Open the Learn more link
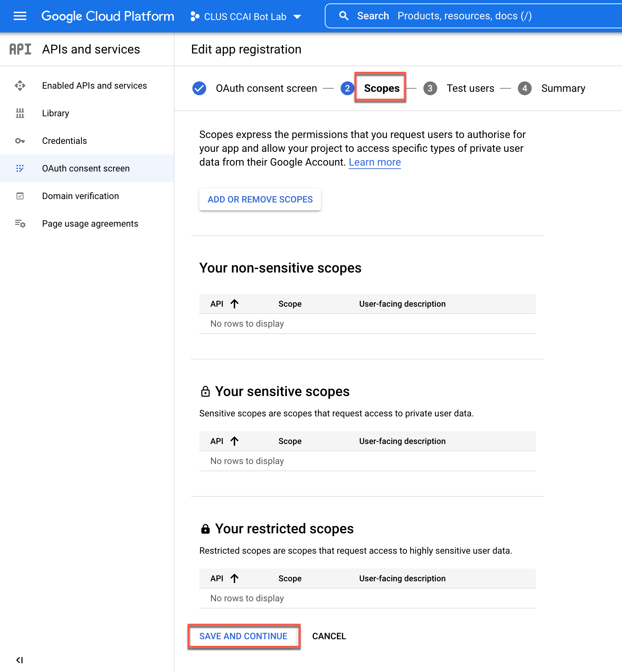 [x=375, y=162]
